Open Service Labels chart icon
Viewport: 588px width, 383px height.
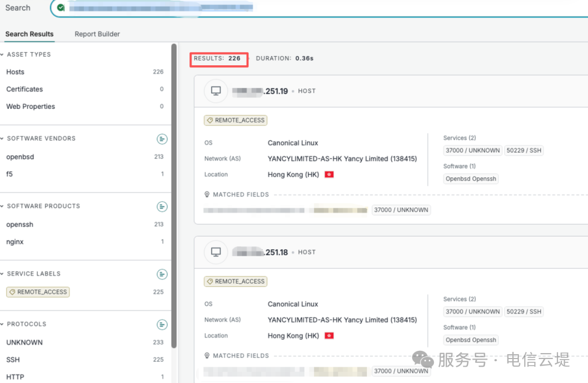[x=162, y=274]
